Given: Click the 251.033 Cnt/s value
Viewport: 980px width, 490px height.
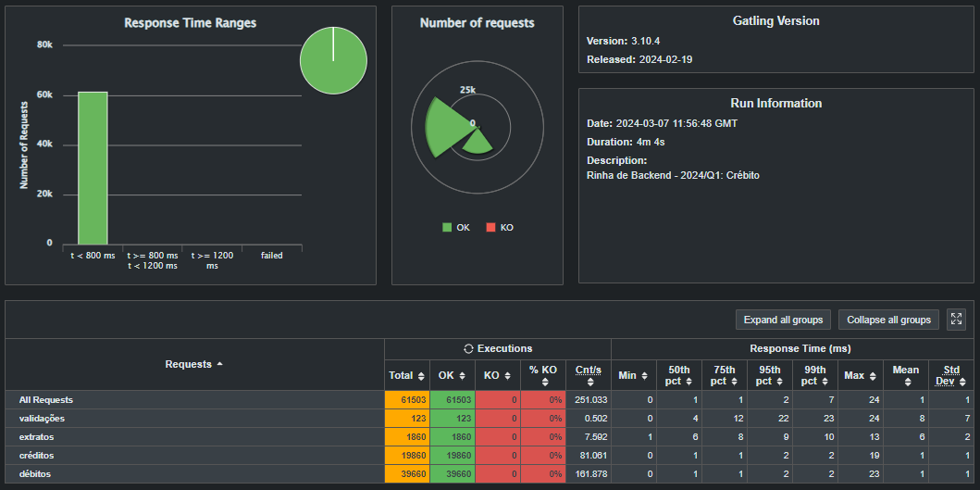Looking at the screenshot, I should (590, 400).
